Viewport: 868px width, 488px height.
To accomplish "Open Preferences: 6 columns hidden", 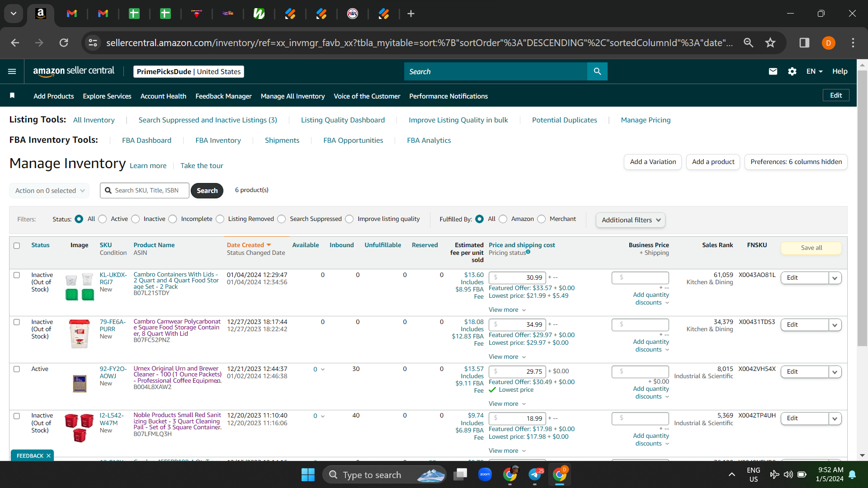I will click(x=796, y=162).
